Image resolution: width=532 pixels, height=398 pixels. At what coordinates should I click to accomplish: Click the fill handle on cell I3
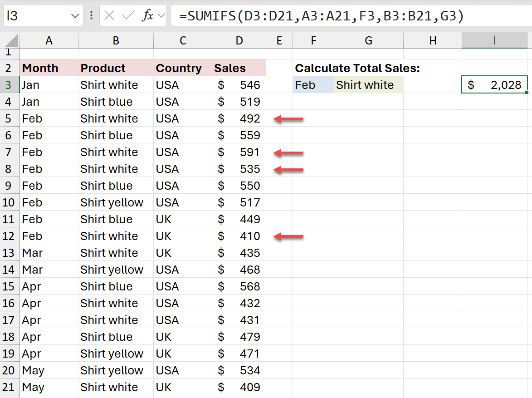(526, 93)
